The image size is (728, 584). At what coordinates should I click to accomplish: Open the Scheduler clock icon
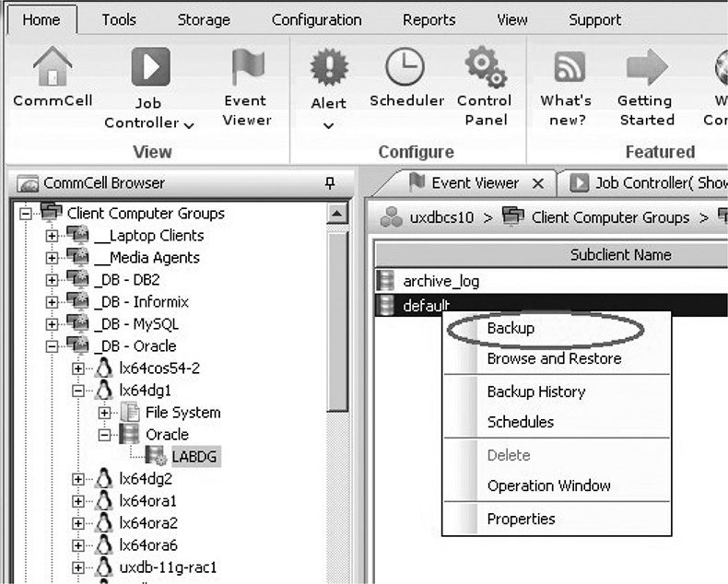405,67
